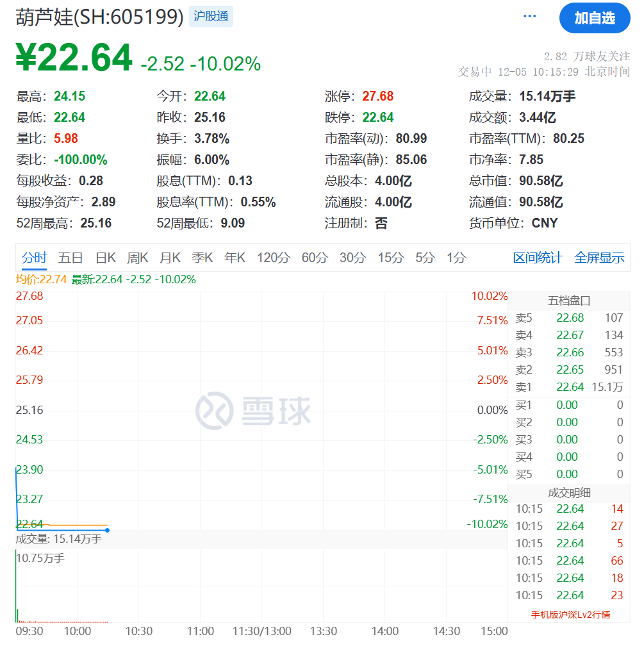Image resolution: width=644 pixels, height=646 pixels.
Task: Click the blue endpoint marker on price line
Action: (107, 530)
